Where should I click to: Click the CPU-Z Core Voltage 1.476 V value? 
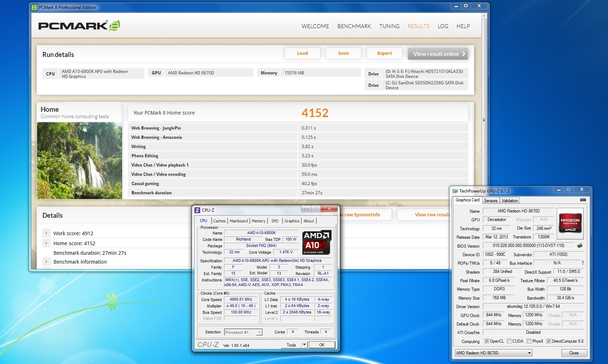[x=286, y=252]
